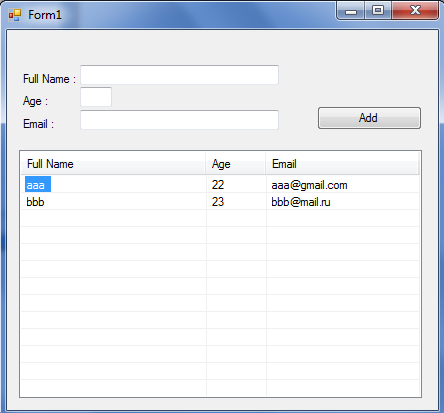
Task: Click the email cell 'bbb@mail.ru'
Action: pos(301,202)
